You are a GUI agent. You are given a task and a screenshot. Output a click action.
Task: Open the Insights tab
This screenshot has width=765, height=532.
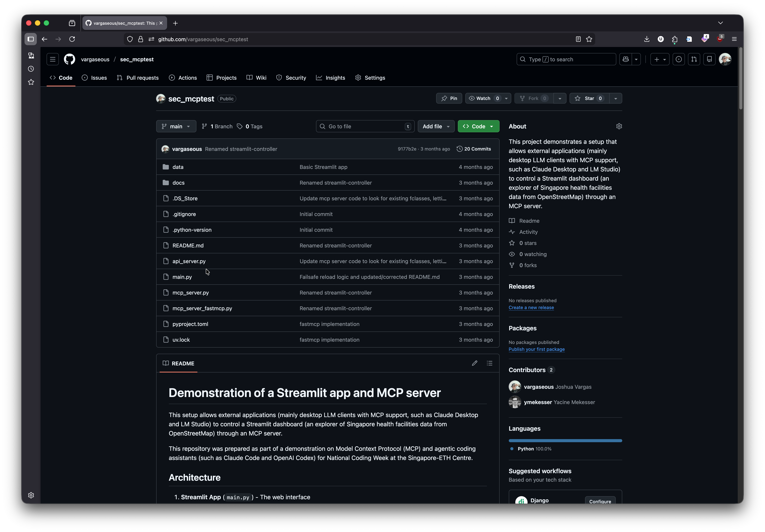(331, 78)
